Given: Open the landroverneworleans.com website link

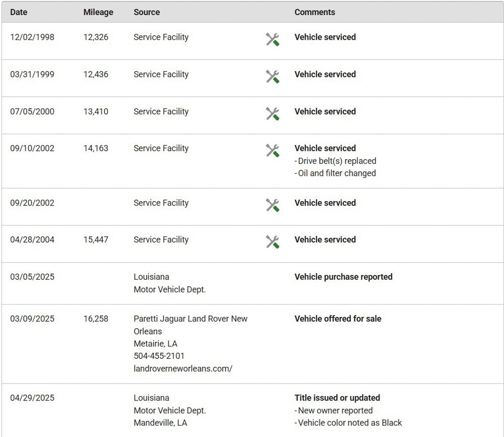Looking at the screenshot, I should (x=183, y=368).
